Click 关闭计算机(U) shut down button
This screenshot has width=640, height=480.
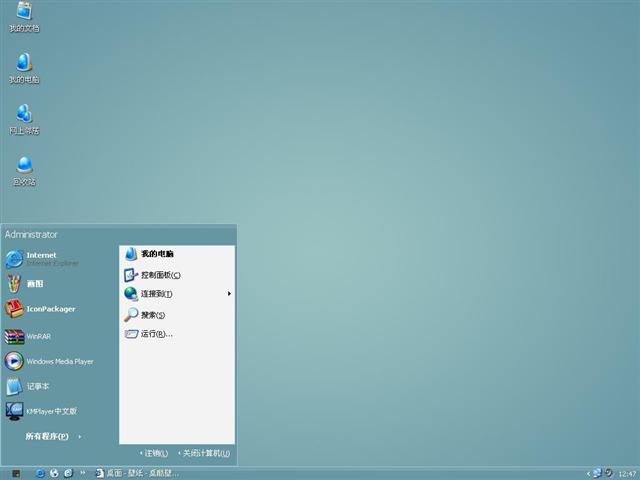[x=204, y=453]
